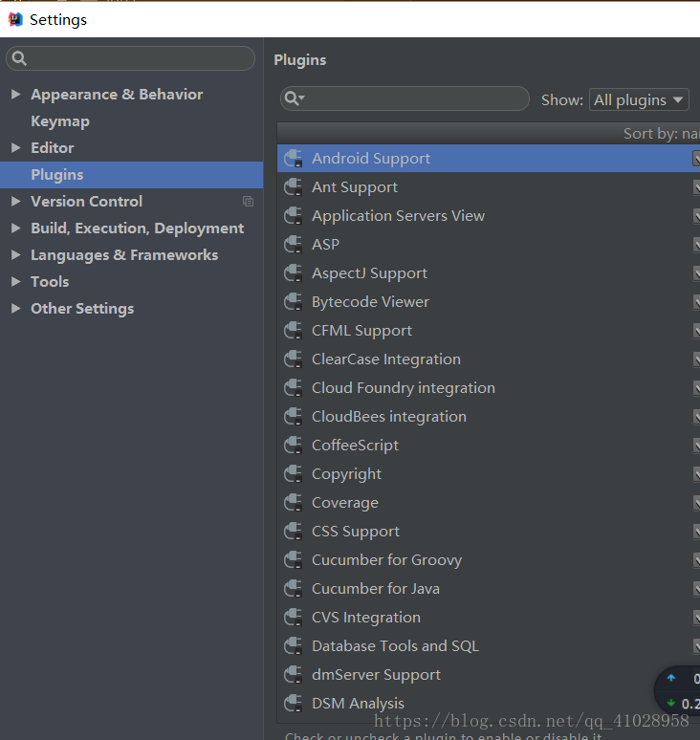The height and width of the screenshot is (740, 700).
Task: Click the magnifier icon in plugin search
Action: coord(295,98)
